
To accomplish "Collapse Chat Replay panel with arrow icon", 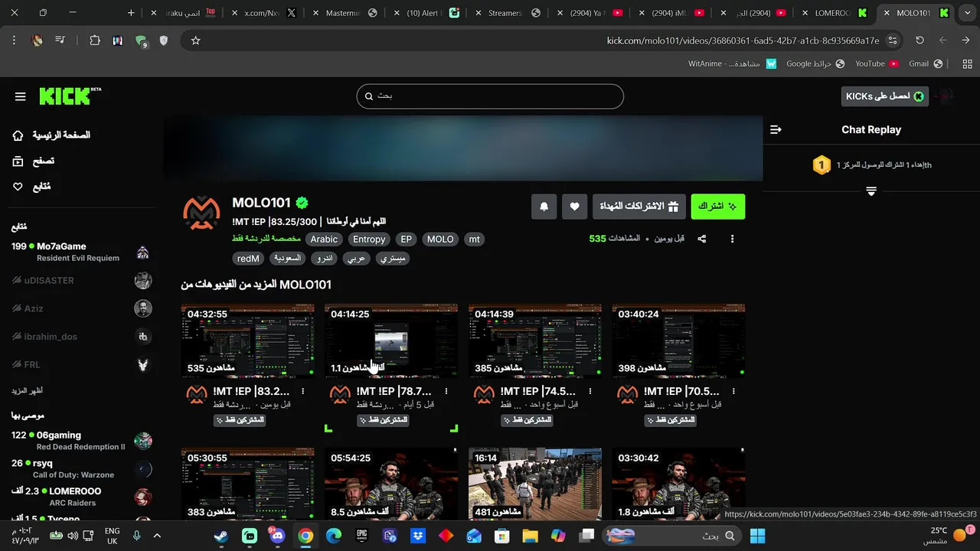I will [776, 130].
